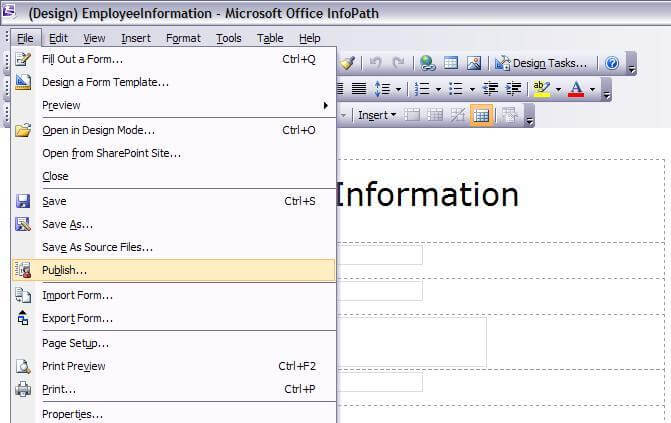Open the Tools menu
The height and width of the screenshot is (423, 671).
229,38
